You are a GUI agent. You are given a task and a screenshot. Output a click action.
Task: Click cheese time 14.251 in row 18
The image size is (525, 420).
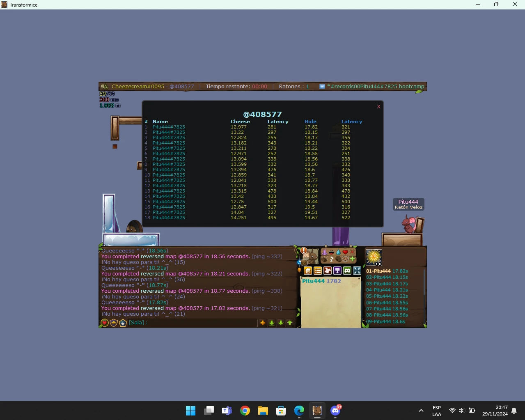point(238,218)
